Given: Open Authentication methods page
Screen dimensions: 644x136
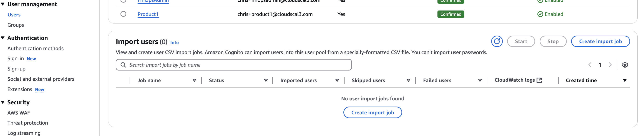Looking at the screenshot, I should 35,48.
